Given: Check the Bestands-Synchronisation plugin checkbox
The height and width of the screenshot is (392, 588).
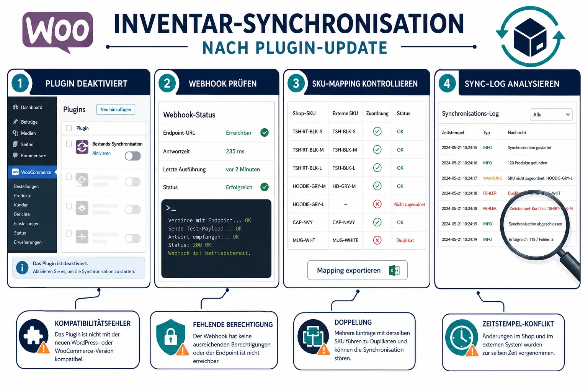Looking at the screenshot, I should pyautogui.click(x=69, y=144).
